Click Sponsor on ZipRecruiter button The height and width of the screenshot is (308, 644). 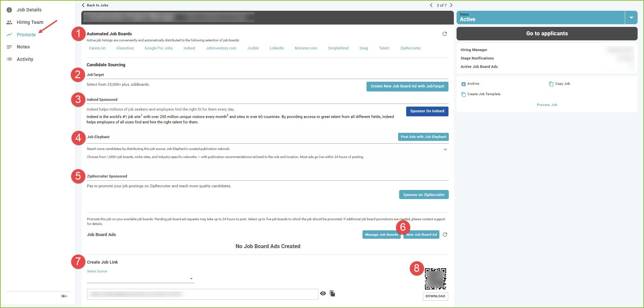[x=424, y=195]
